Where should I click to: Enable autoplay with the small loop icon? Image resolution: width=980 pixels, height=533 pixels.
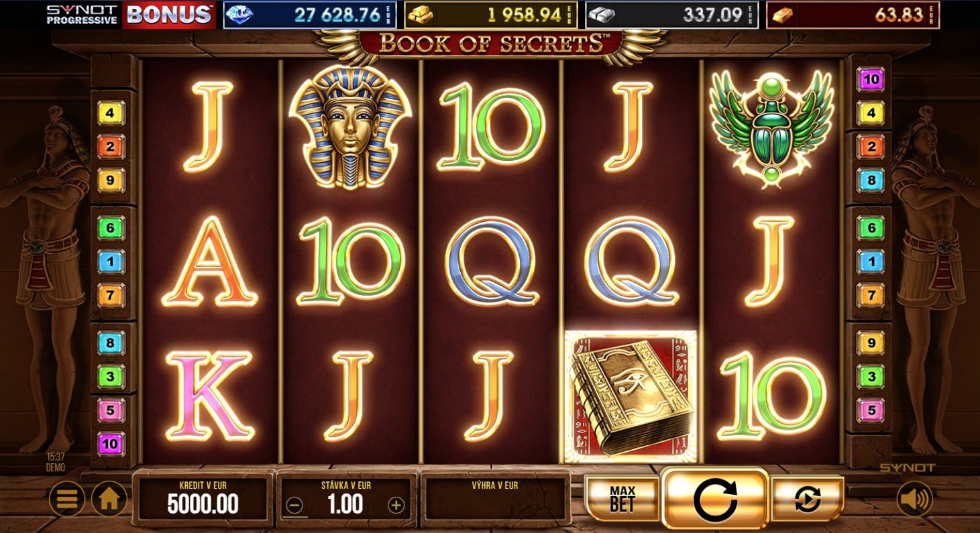click(807, 499)
